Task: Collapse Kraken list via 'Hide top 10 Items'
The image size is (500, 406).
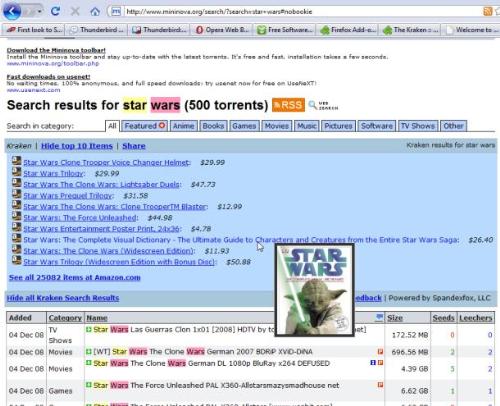Action: 77,146
